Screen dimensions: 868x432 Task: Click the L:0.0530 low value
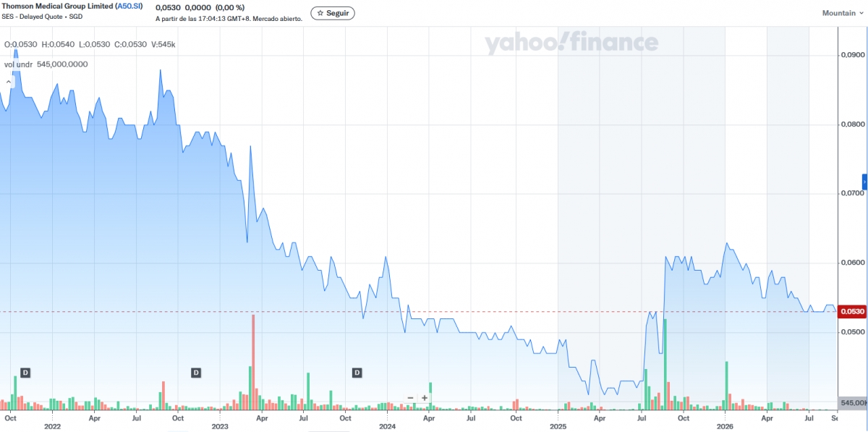(x=95, y=45)
